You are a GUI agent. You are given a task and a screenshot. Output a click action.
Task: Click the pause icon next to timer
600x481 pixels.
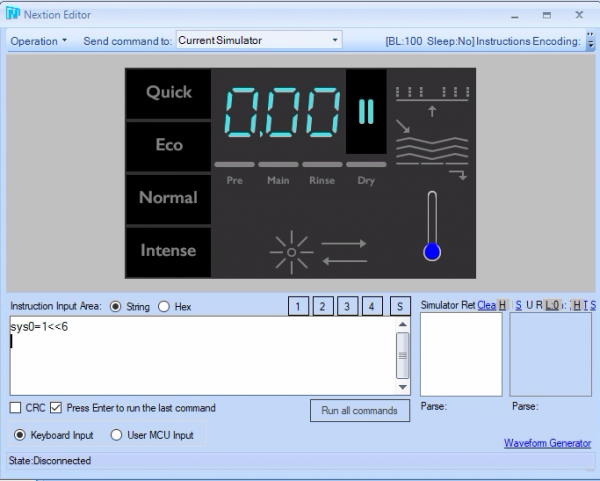coord(366,111)
